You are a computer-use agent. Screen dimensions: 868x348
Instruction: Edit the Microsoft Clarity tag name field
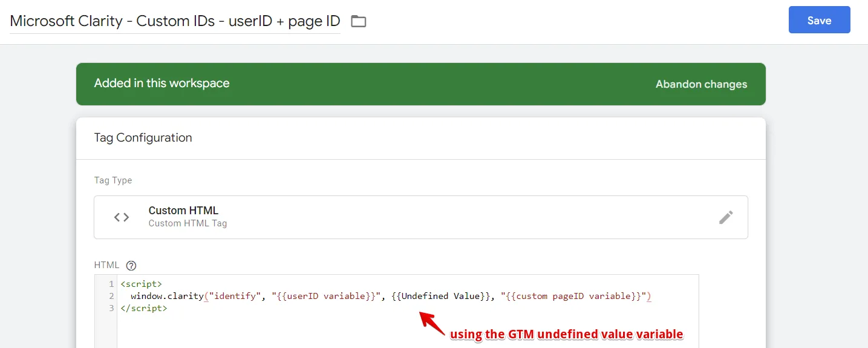(175, 21)
